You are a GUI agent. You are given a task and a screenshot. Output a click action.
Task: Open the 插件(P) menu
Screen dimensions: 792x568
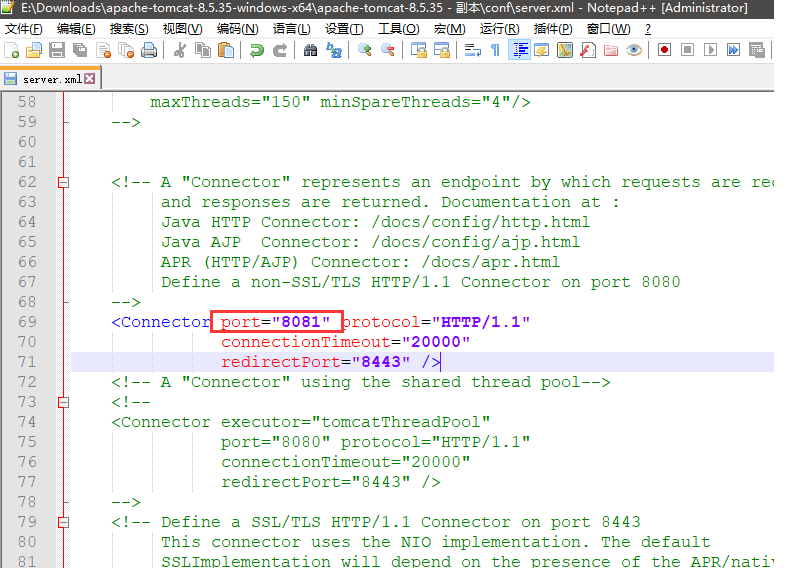click(553, 29)
